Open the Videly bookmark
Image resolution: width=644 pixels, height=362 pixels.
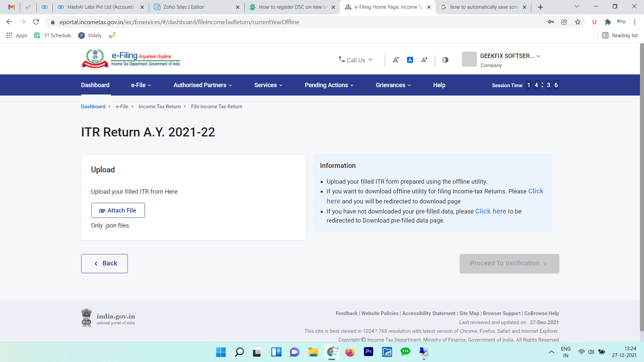point(90,36)
